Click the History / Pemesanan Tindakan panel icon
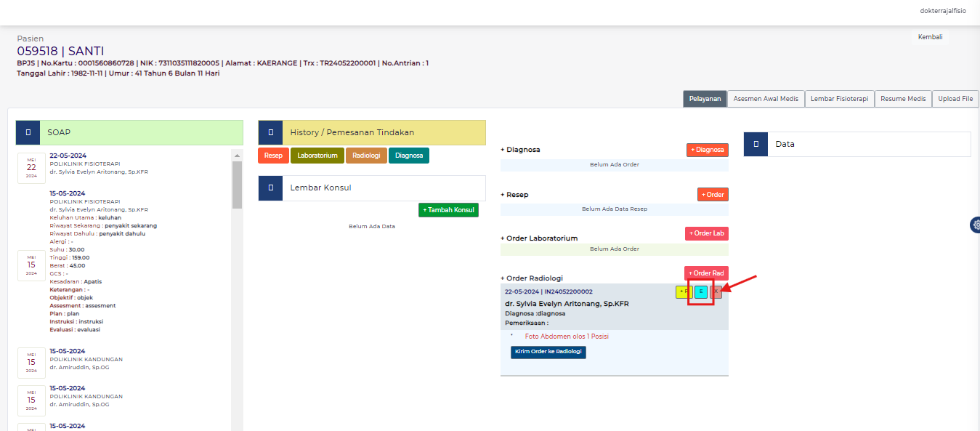The height and width of the screenshot is (431, 980). (x=270, y=132)
